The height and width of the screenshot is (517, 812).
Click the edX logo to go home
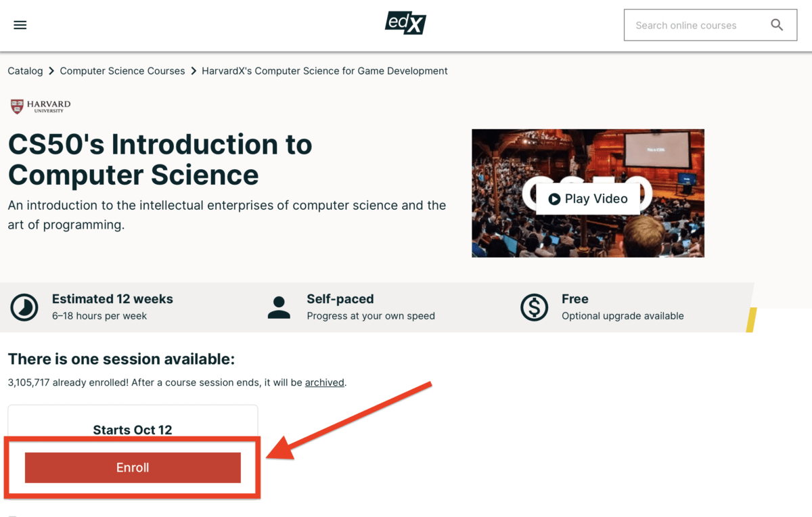pyautogui.click(x=405, y=22)
